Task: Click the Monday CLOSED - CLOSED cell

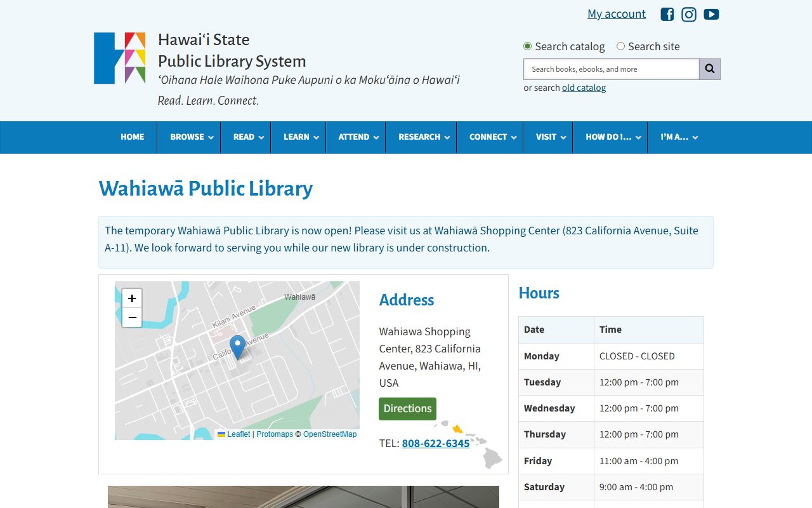Action: (648, 356)
